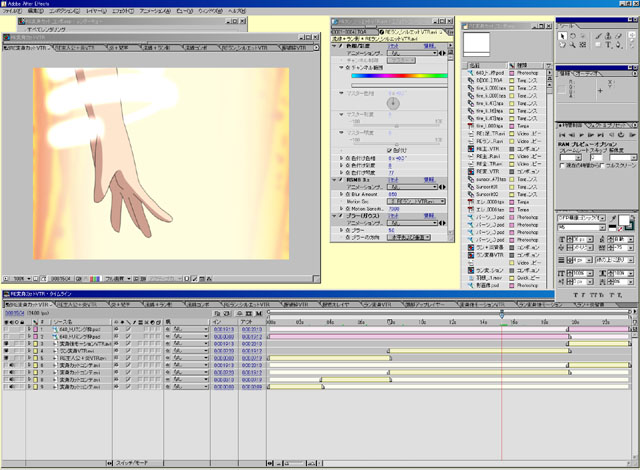The width and height of the screenshot is (640, 470).
Task: Select the Eraser tool
Action: tap(619, 36)
